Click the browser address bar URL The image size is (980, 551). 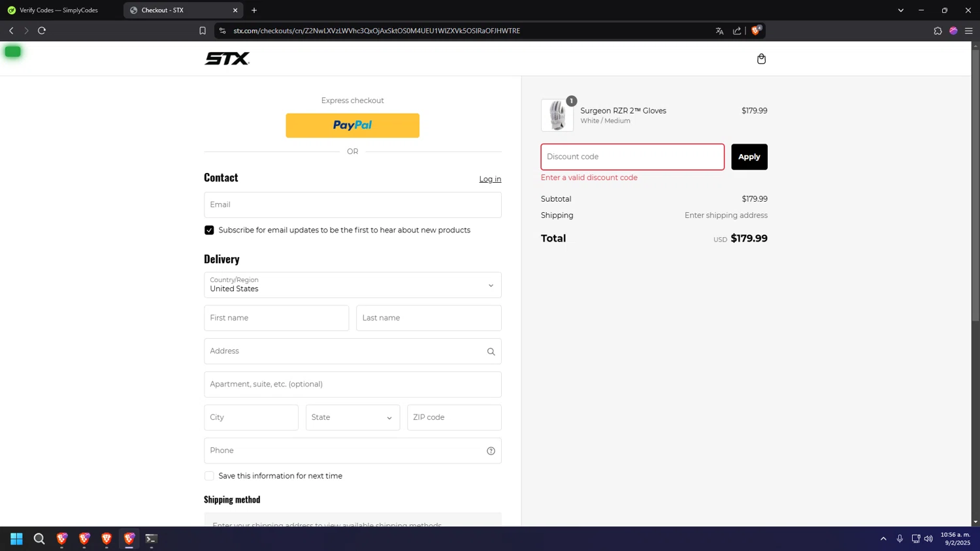(x=376, y=31)
